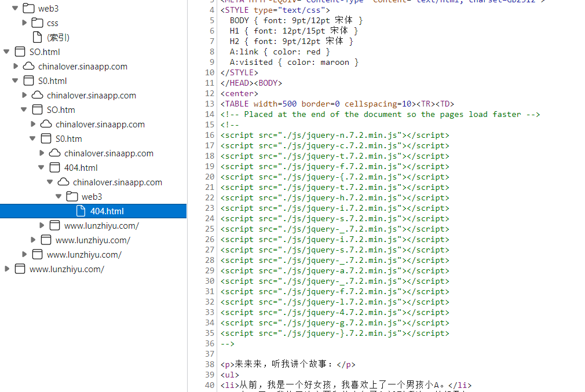Click the SO.html frame icon

coord(20,52)
